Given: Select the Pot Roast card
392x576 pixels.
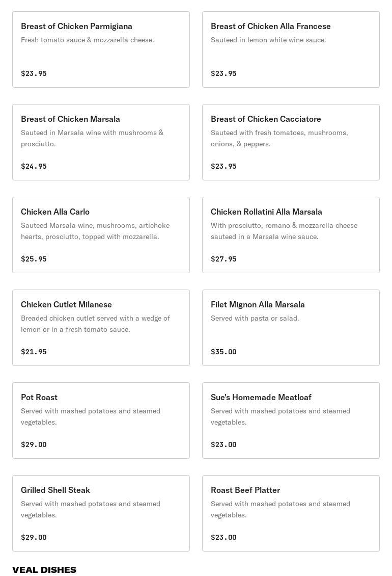Looking at the screenshot, I should coord(101,421).
